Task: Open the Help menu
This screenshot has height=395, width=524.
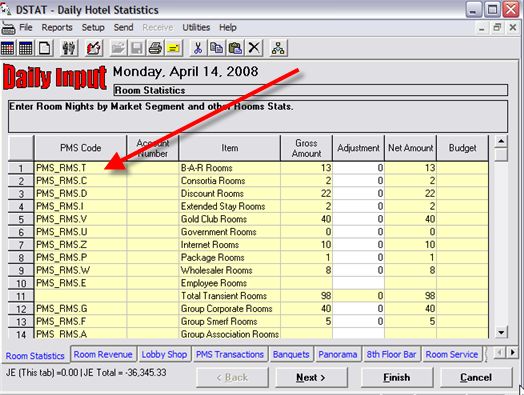Action: click(228, 27)
